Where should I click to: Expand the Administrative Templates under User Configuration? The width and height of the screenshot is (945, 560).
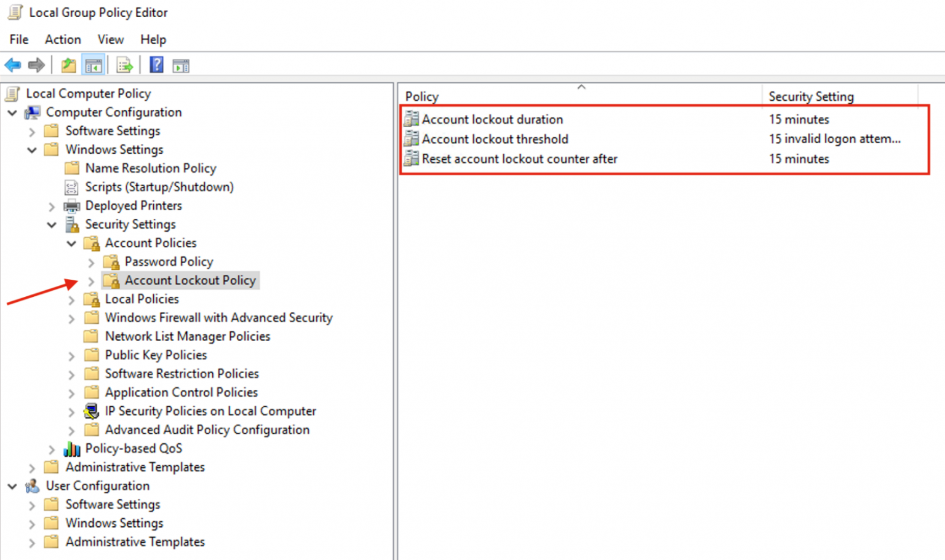click(31, 542)
